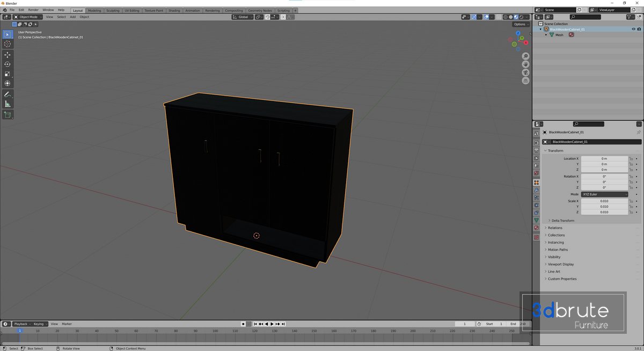Switch to the Sculpting workspace tab

click(x=113, y=10)
